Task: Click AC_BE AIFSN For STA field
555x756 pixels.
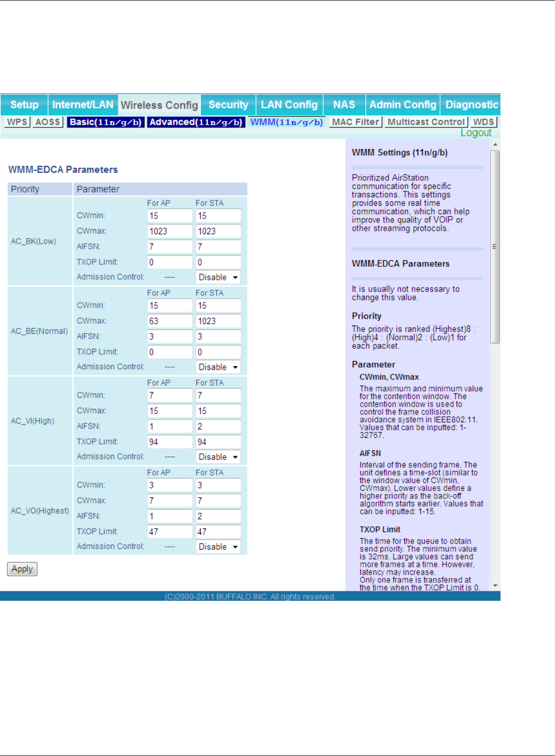Action: (219, 337)
